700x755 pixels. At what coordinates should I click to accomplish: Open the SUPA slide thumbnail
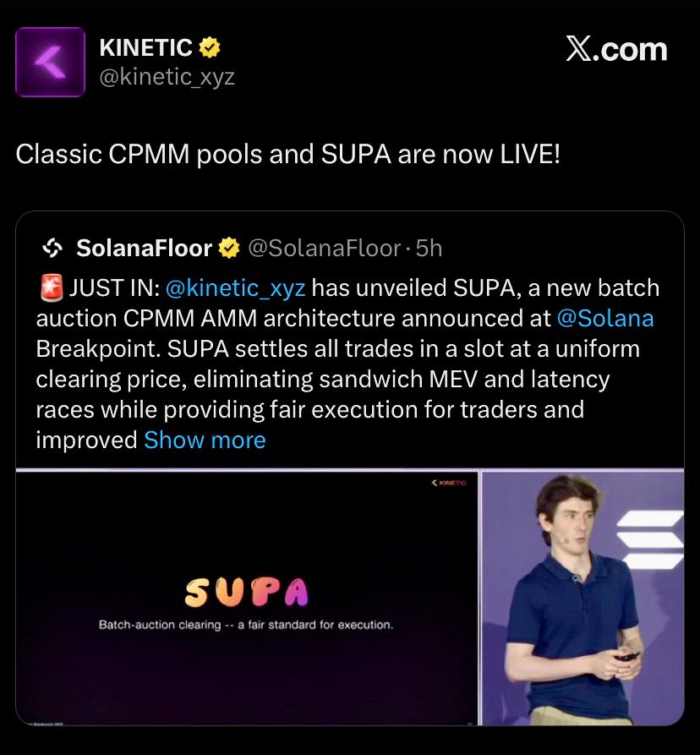tap(248, 598)
